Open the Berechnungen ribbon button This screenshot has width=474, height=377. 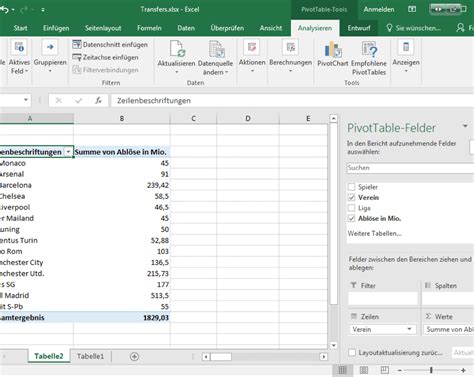pos(290,56)
